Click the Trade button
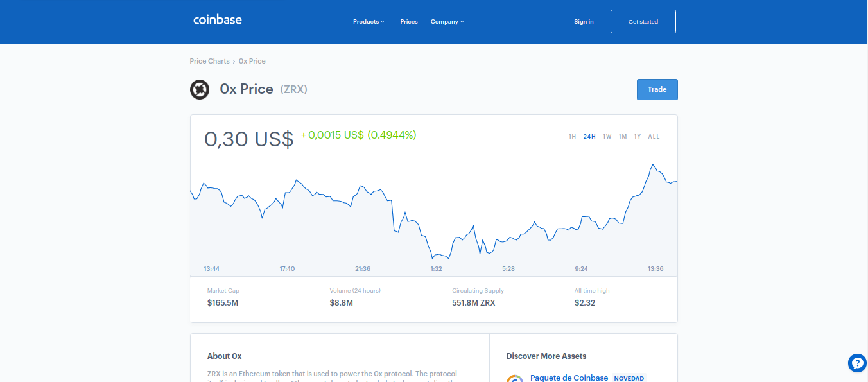868x382 pixels. tap(657, 89)
